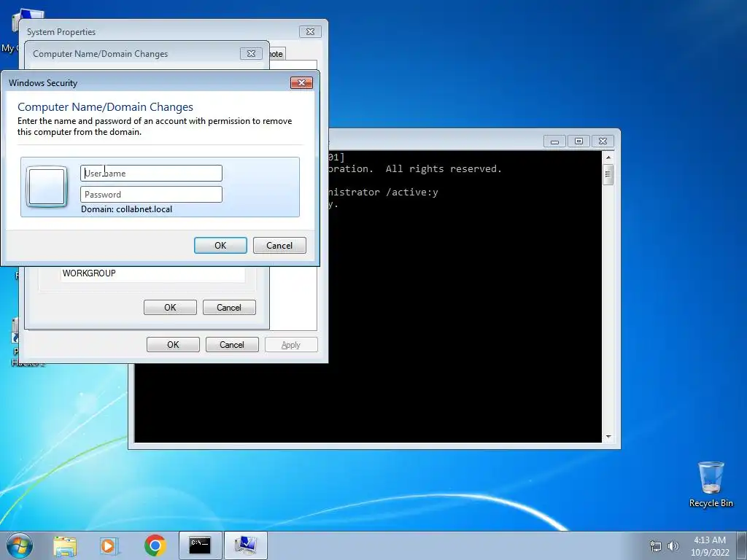The image size is (747, 560).
Task: Close the command prompt window
Action: 603,141
